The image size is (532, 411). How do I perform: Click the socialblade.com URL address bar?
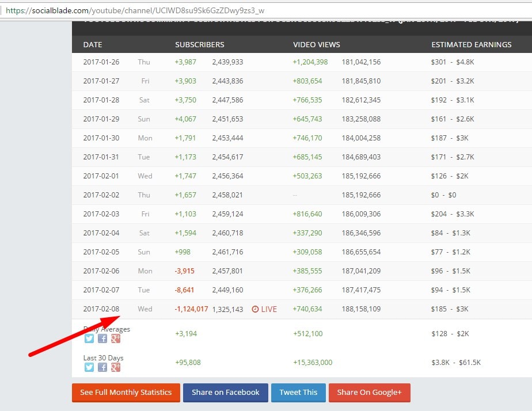[230, 11]
